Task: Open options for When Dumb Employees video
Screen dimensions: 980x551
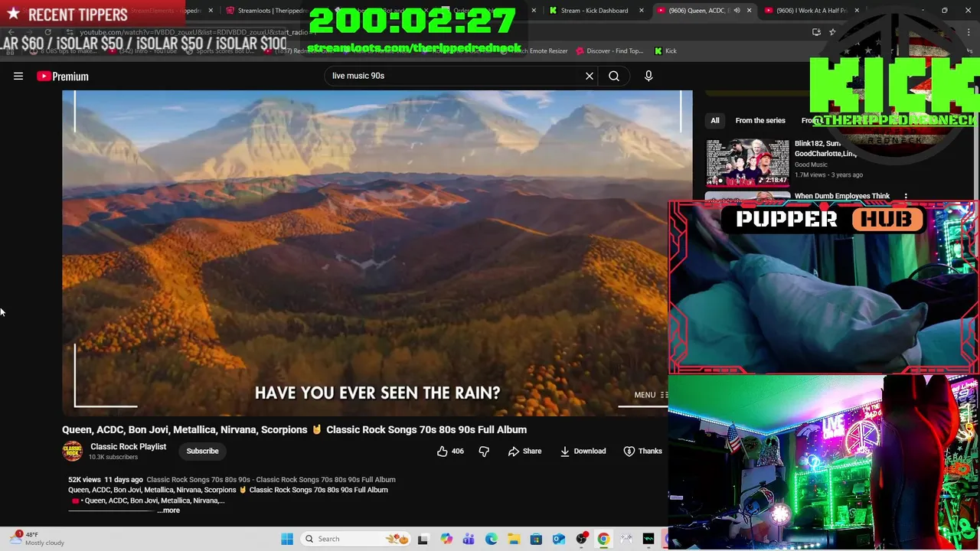Action: pyautogui.click(x=906, y=197)
